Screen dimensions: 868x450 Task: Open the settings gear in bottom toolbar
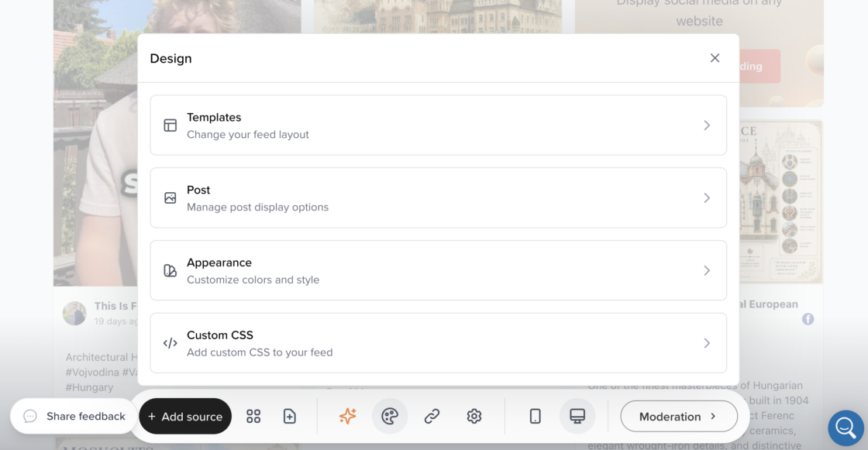tap(474, 416)
